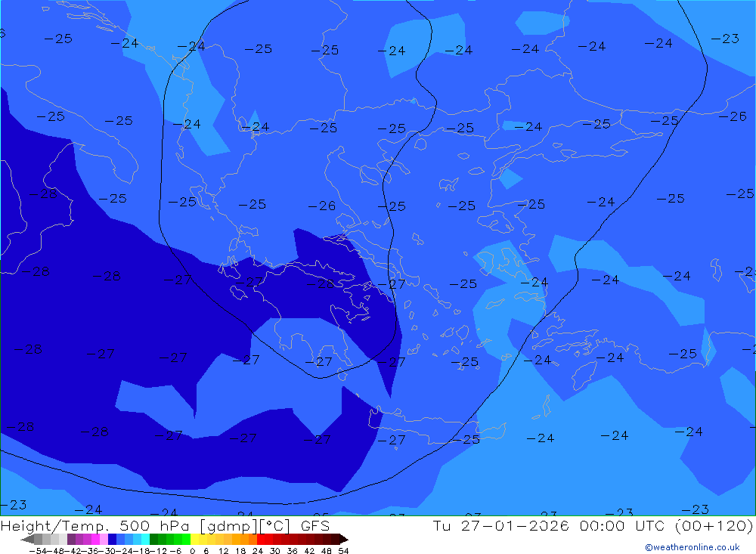756x554 pixels.
Task: Click the 'Tu 27-01-2026 00:00 UTC' timestamp
Action: point(549,525)
